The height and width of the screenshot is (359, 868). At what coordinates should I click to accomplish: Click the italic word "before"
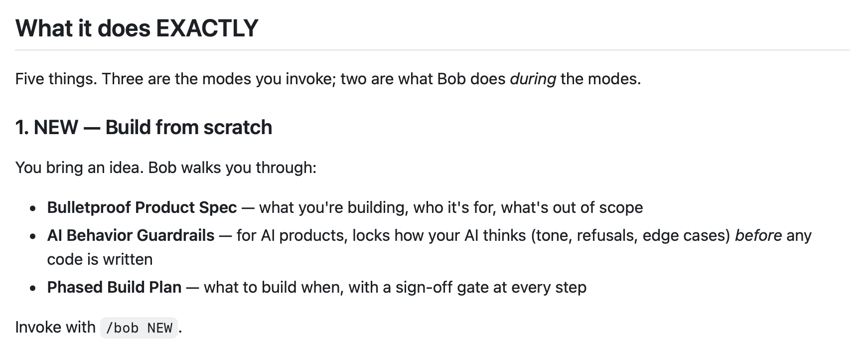point(758,235)
